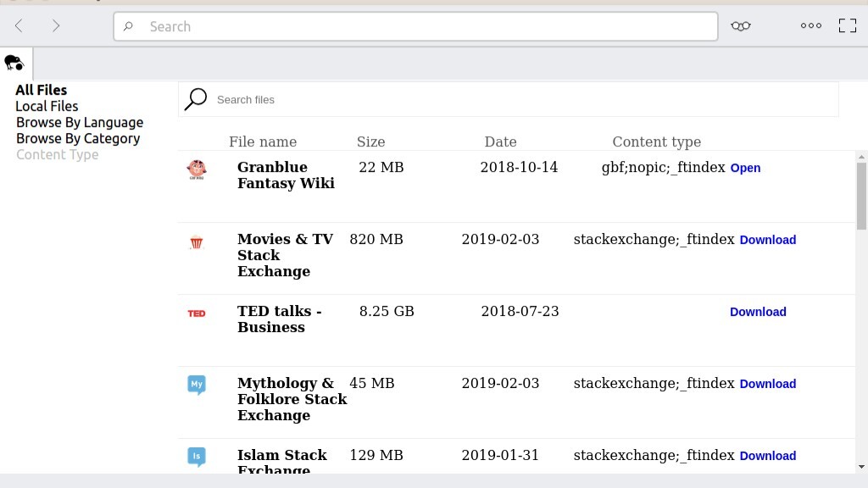Select Local Files in sidebar
This screenshot has width=868, height=488.
[47, 106]
